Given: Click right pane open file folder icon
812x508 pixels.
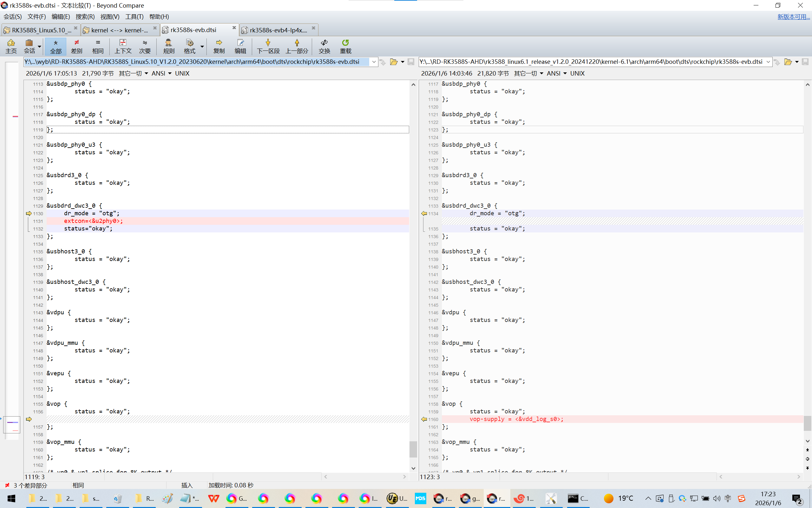Looking at the screenshot, I should click(788, 62).
